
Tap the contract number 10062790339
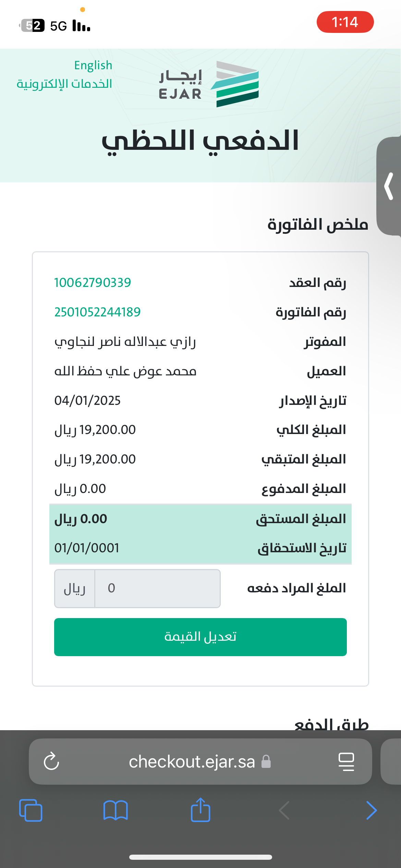tap(93, 282)
